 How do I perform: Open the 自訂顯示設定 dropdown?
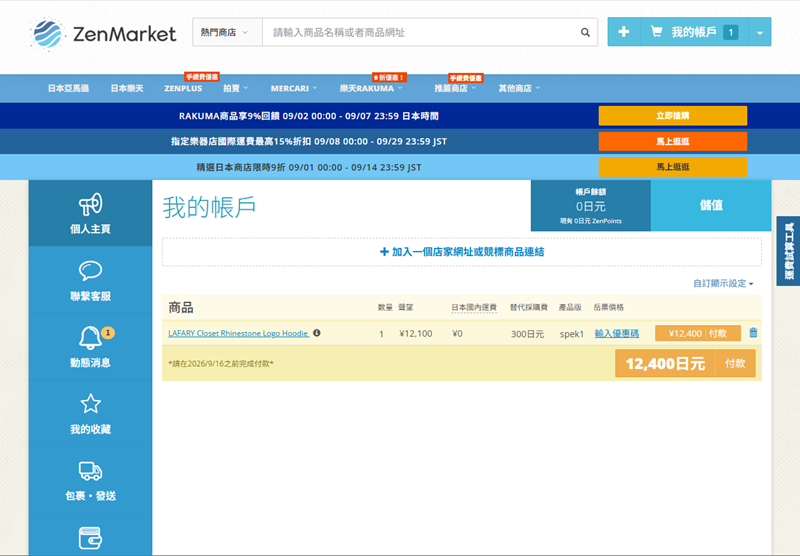coord(723,283)
